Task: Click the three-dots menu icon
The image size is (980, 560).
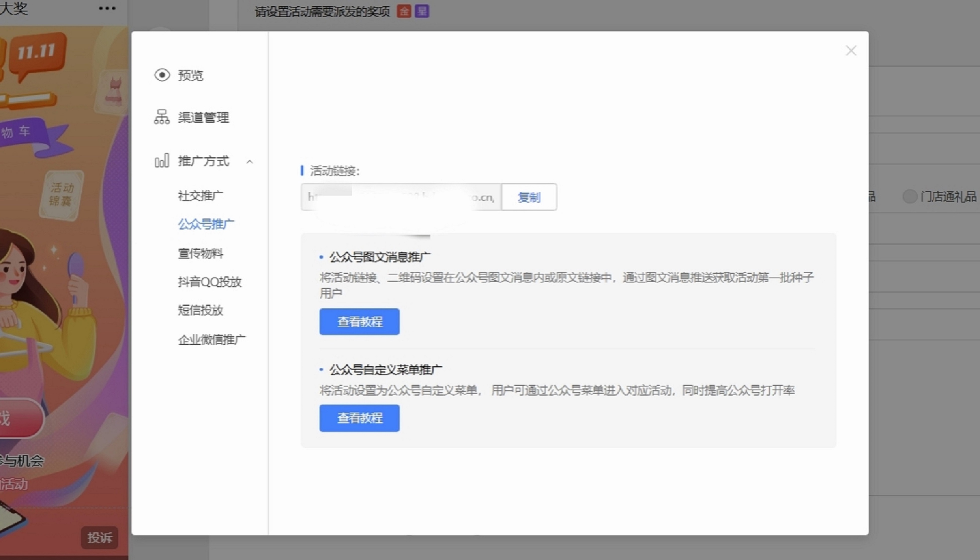Action: click(107, 8)
